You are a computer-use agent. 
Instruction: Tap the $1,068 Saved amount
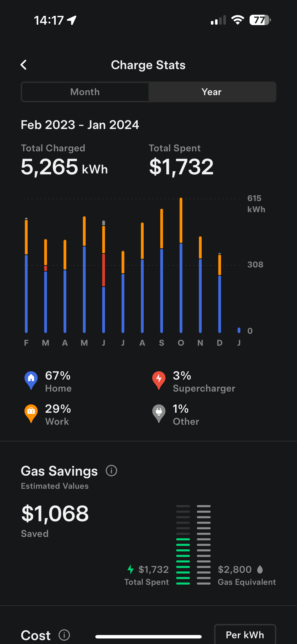55,513
